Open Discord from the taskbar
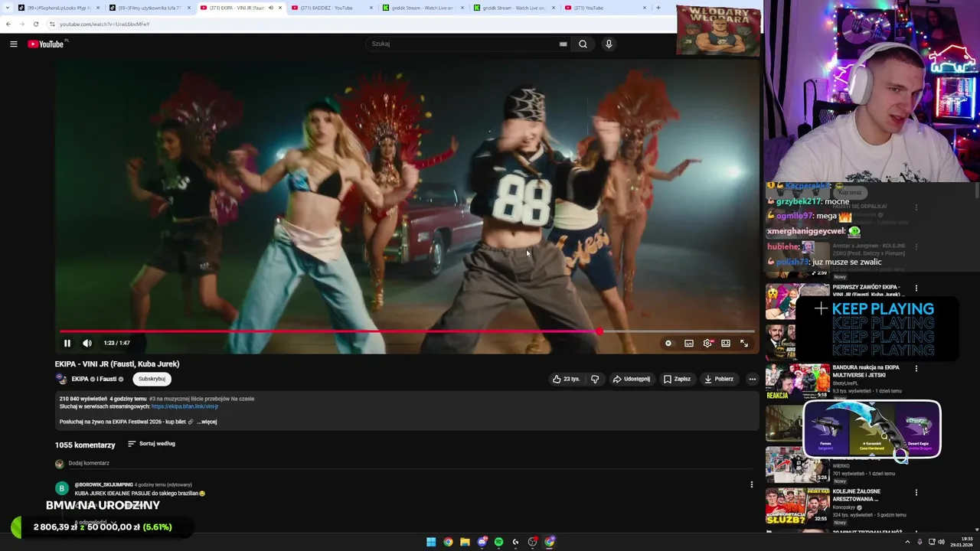 click(482, 542)
